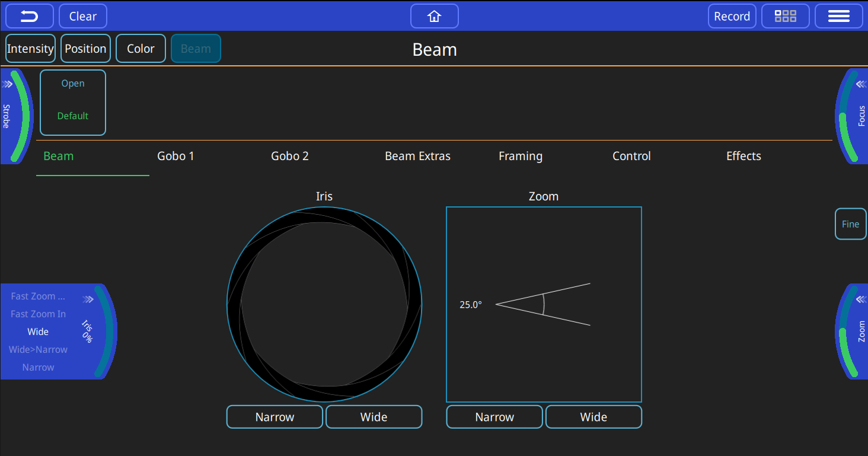The image size is (868, 456).
Task: Expand the Strobe encoder chevrons
Action: pyautogui.click(x=7, y=84)
